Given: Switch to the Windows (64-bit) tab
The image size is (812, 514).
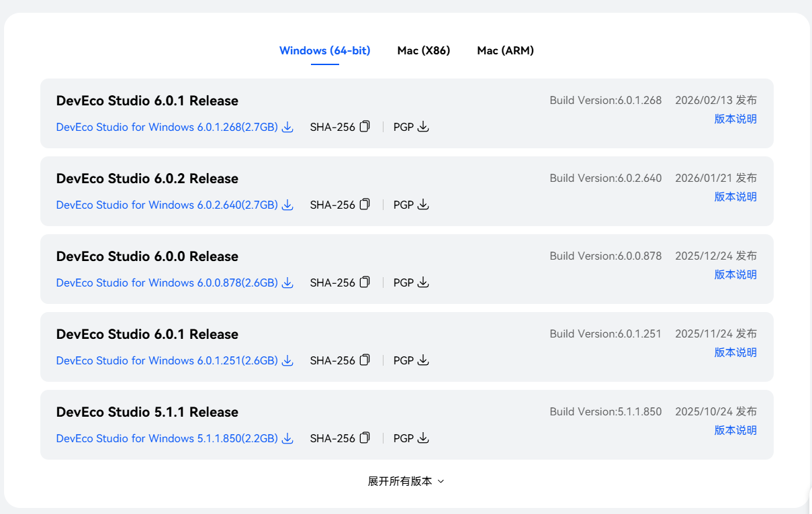Looking at the screenshot, I should coord(325,50).
